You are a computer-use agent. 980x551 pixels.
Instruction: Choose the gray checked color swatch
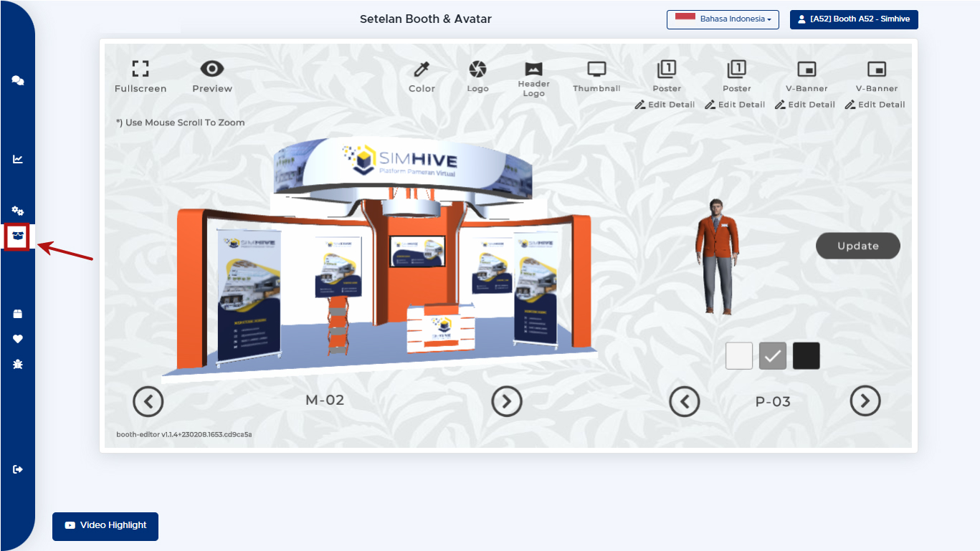click(x=773, y=355)
